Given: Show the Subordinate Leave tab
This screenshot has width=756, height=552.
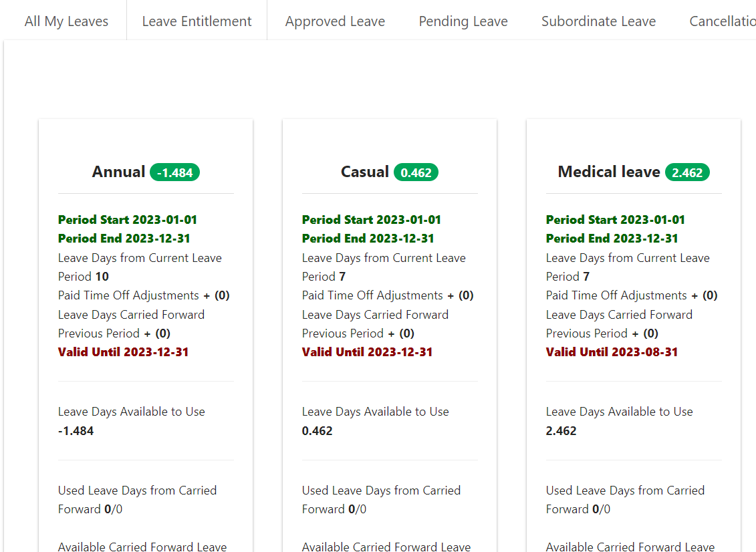Looking at the screenshot, I should 598,21.
